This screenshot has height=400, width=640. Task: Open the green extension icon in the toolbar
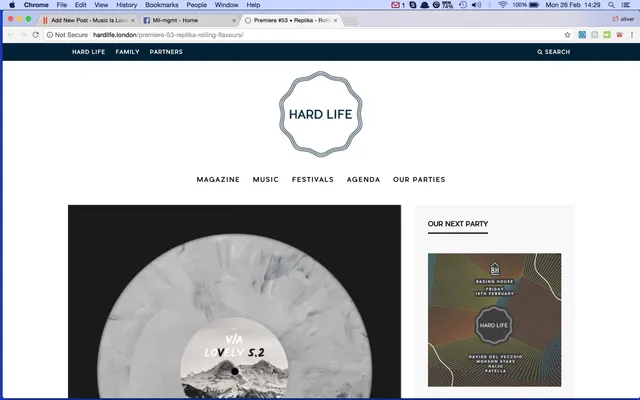pyautogui.click(x=607, y=35)
